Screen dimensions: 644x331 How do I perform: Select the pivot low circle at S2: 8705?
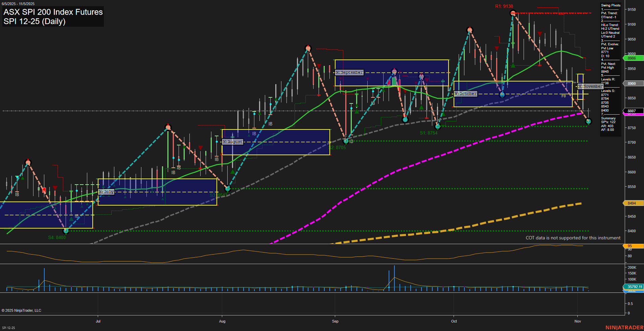click(346, 141)
